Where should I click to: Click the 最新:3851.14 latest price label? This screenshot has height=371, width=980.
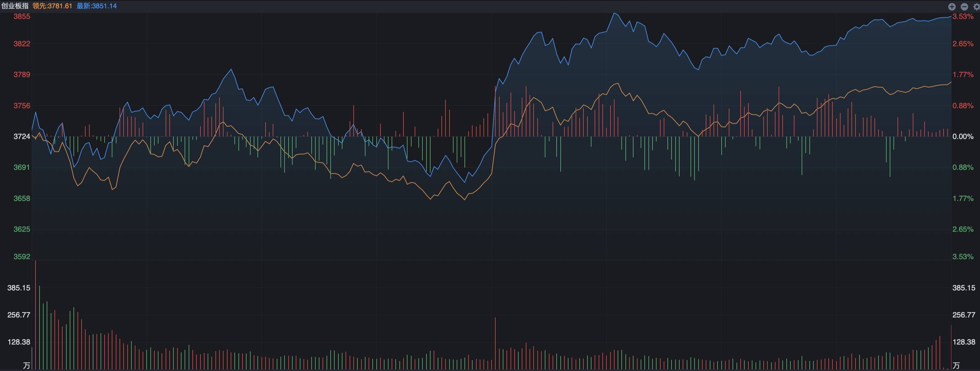pos(97,6)
